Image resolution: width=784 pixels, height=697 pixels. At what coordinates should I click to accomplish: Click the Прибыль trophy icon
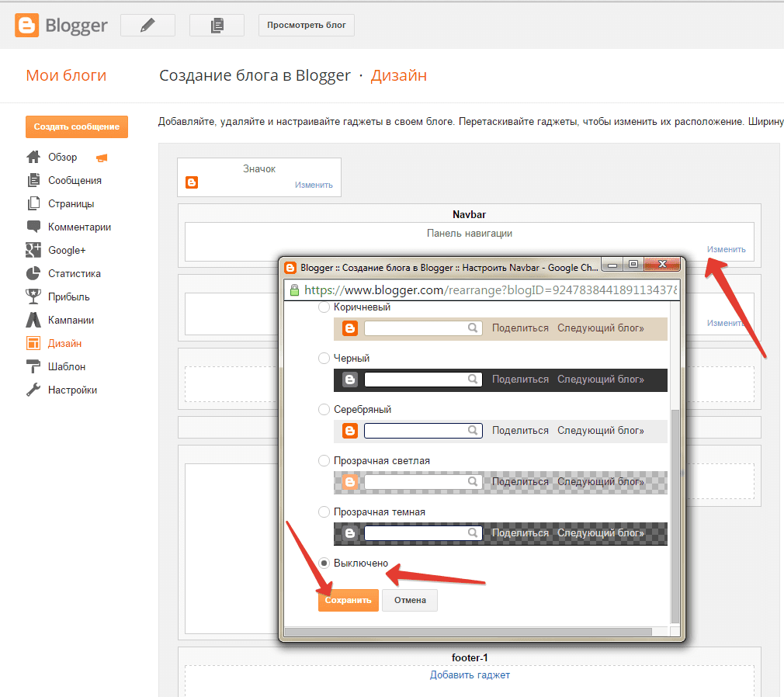(x=33, y=296)
